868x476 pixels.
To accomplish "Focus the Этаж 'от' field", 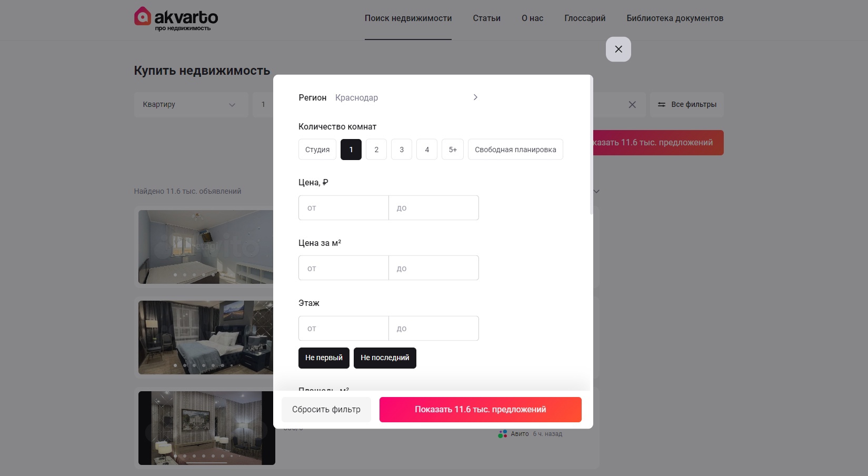I will tap(344, 329).
